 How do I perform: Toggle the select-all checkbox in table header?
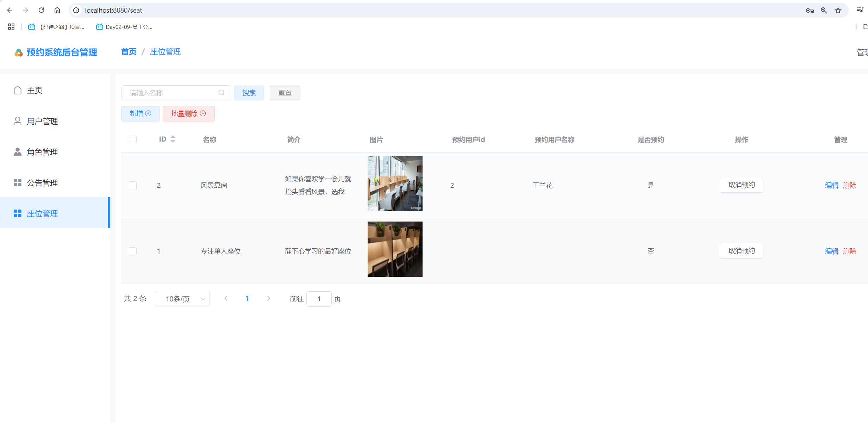[132, 139]
